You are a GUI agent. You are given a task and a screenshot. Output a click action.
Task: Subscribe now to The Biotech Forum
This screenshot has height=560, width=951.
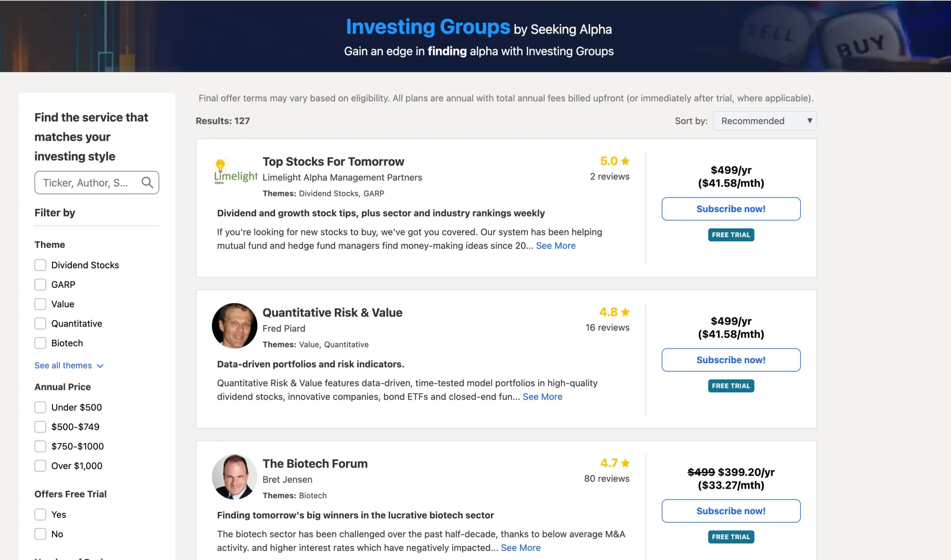pos(731,511)
